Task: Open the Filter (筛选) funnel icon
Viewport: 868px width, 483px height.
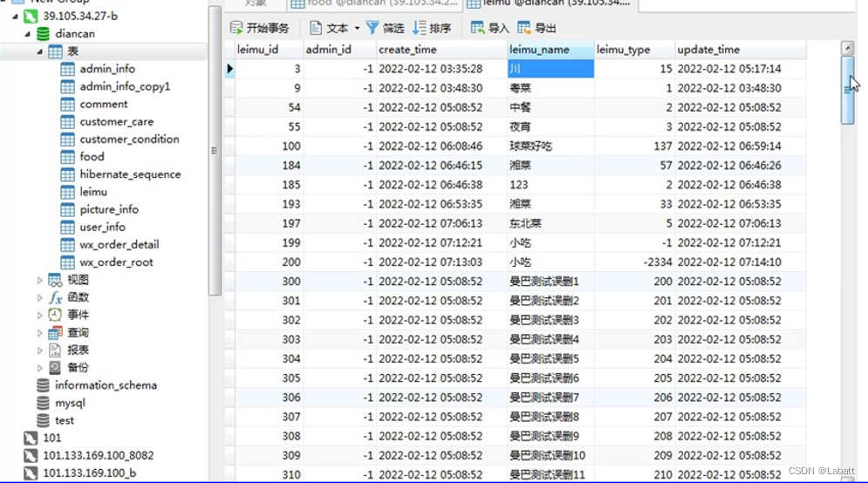Action: click(372, 28)
